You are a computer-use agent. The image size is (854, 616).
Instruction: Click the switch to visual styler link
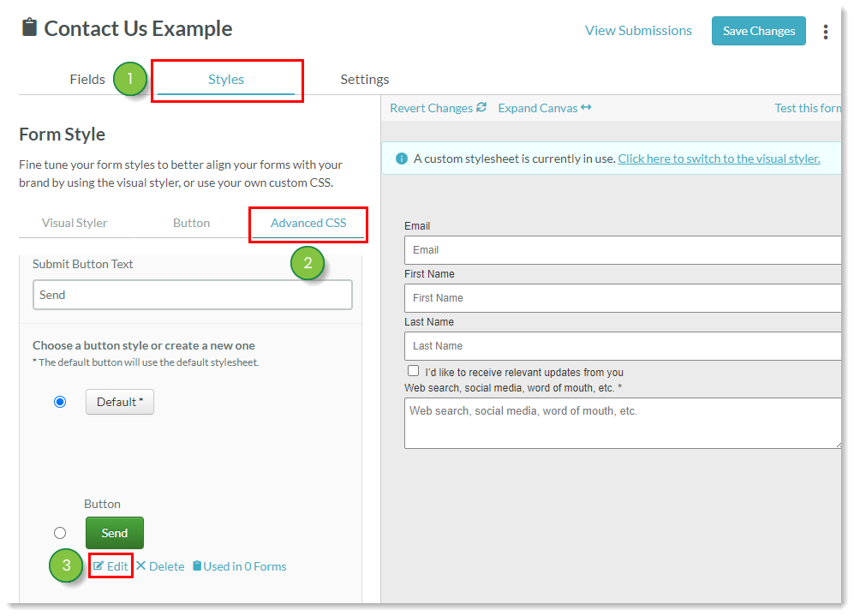pyautogui.click(x=719, y=158)
